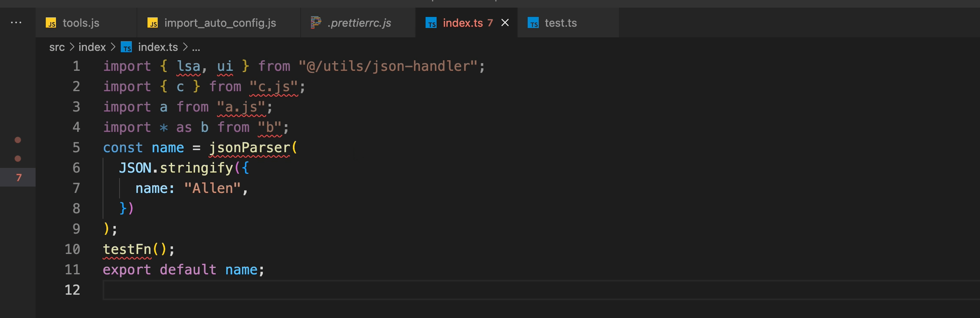Expand the index folder breadcrumb
The width and height of the screenshot is (980, 318).
tap(92, 47)
